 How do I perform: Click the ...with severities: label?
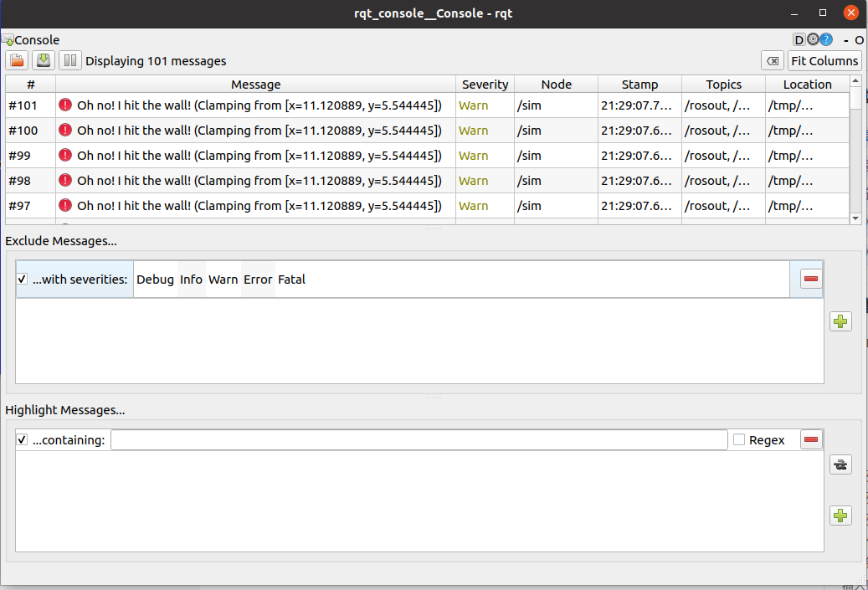click(x=80, y=280)
